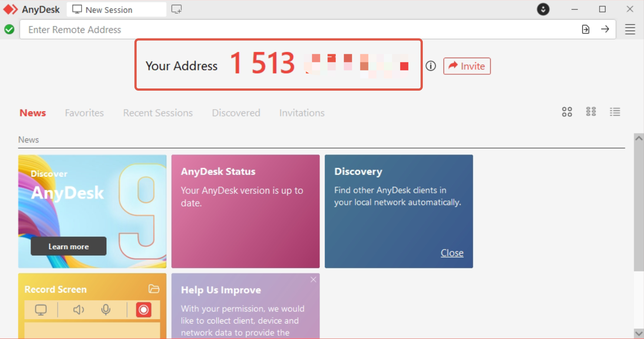Toggle screen capture in the Record Screen tile

click(41, 310)
